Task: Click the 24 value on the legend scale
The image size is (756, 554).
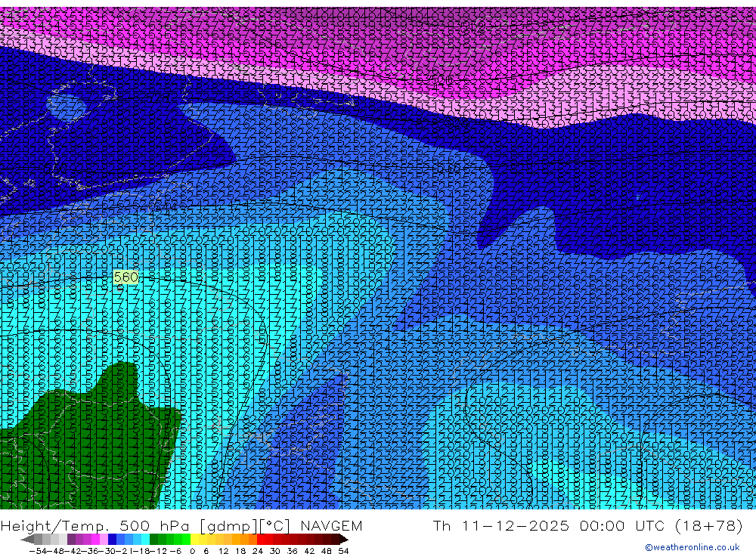Action: pos(258,551)
